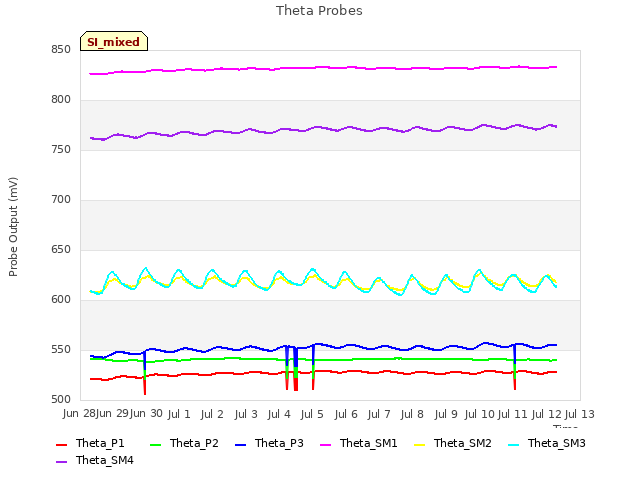The image size is (640, 480).
Task: Click the 600 y-axis tick label
Action: click(x=61, y=300)
